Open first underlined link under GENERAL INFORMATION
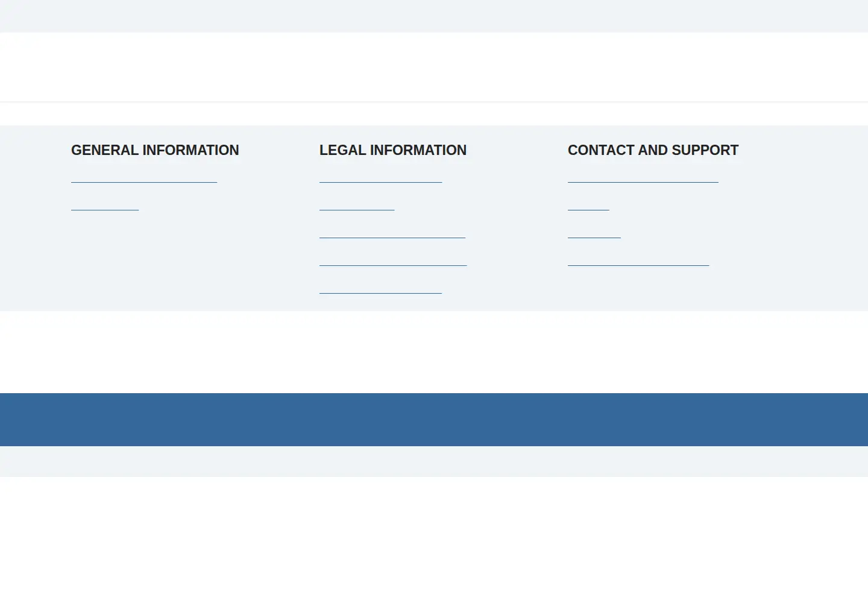Viewport: 868px width, 603px height. point(144,176)
